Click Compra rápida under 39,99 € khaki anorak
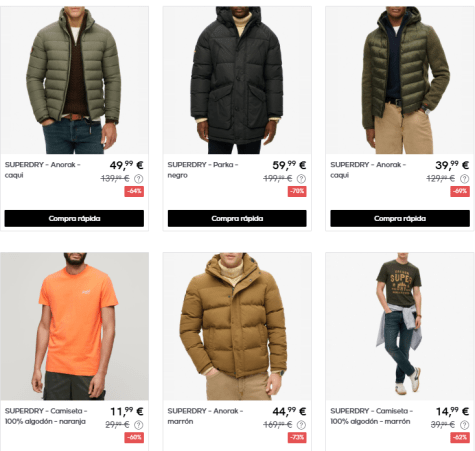475x451 pixels. click(400, 218)
